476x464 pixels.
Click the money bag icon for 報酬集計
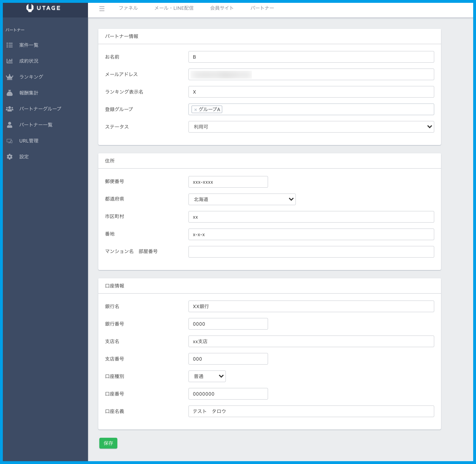pos(10,93)
